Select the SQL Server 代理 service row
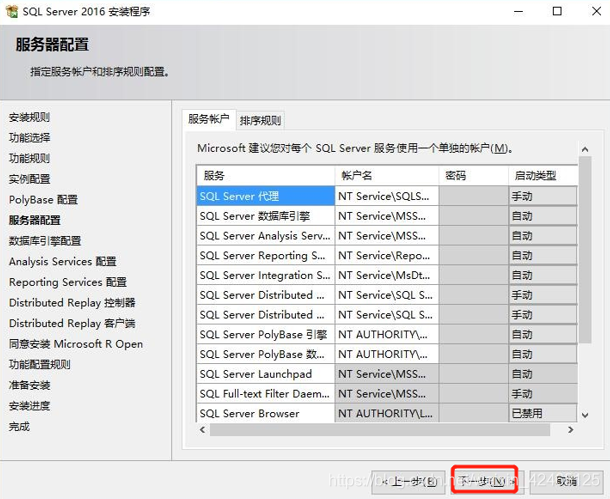 [x=266, y=196]
